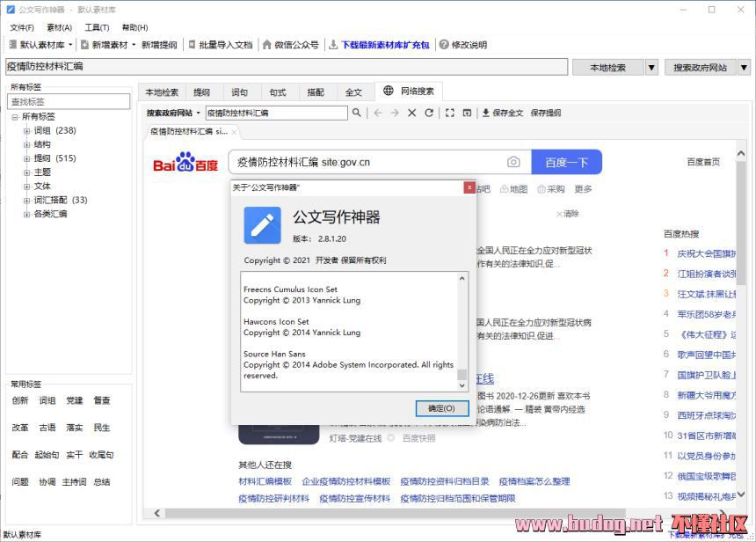Click the 保存全文 download icon

(x=485, y=113)
